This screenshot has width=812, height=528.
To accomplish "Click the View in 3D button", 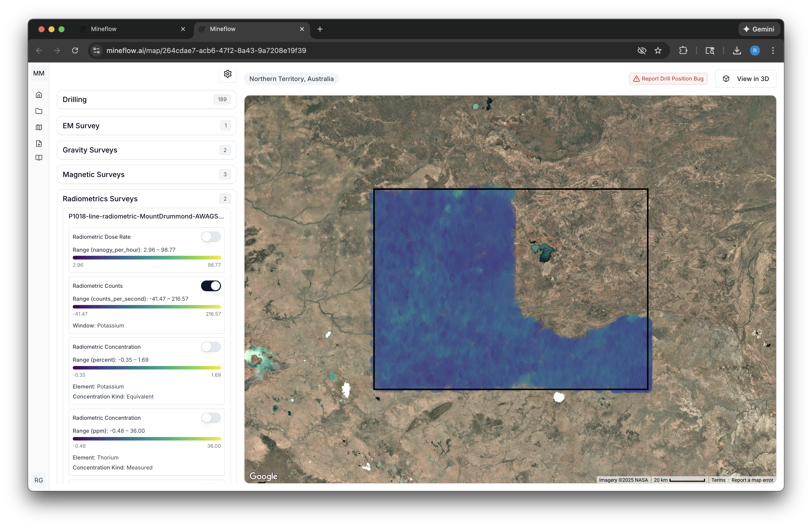I will (745, 79).
